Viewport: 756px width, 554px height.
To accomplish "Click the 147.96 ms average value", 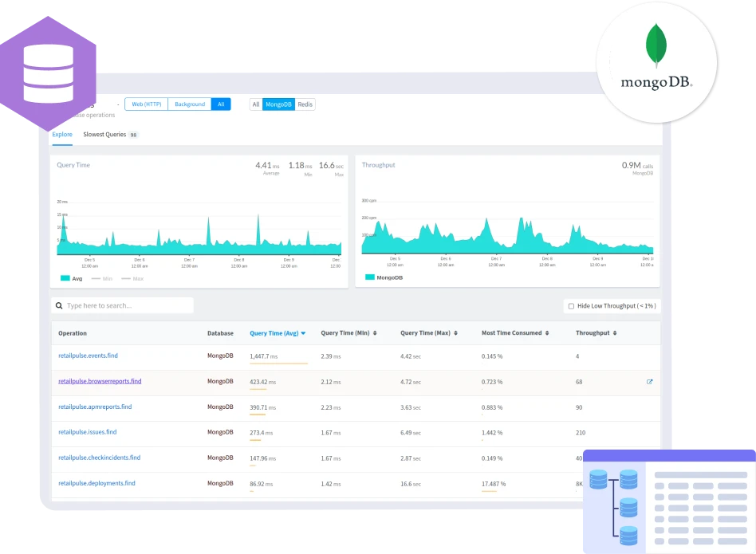I will (x=263, y=458).
